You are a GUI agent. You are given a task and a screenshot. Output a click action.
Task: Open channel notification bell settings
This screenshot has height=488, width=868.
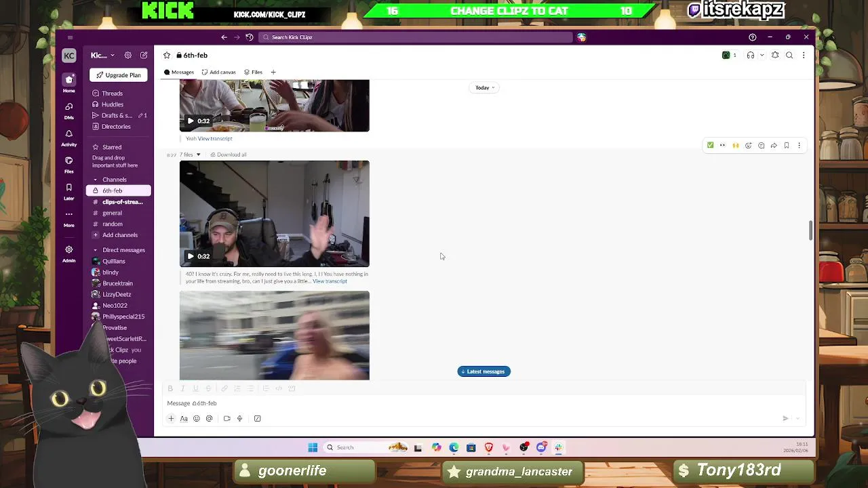click(x=775, y=56)
